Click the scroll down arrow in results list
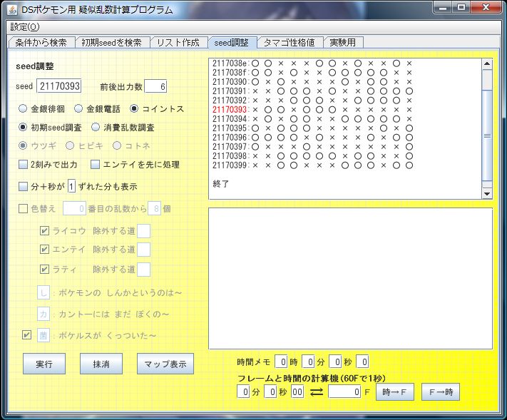 point(487,194)
